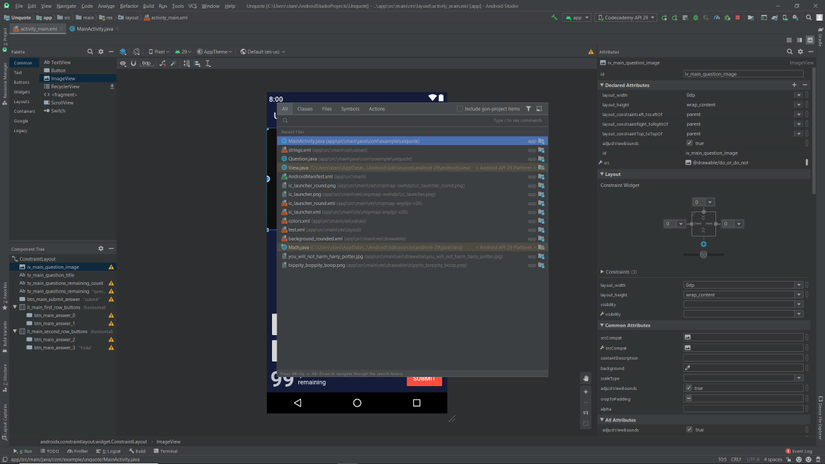
Task: Collapse Declared Attributes section
Action: [x=602, y=85]
